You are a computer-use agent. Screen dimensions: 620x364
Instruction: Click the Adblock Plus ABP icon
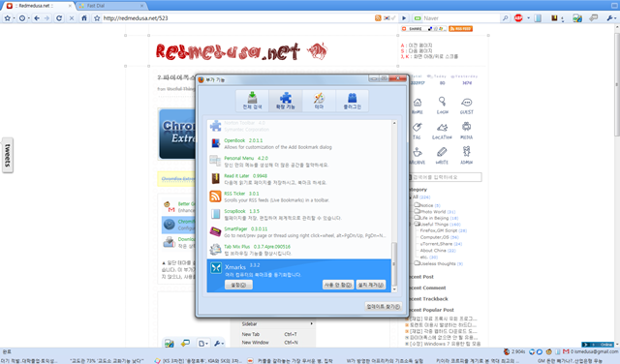(518, 18)
